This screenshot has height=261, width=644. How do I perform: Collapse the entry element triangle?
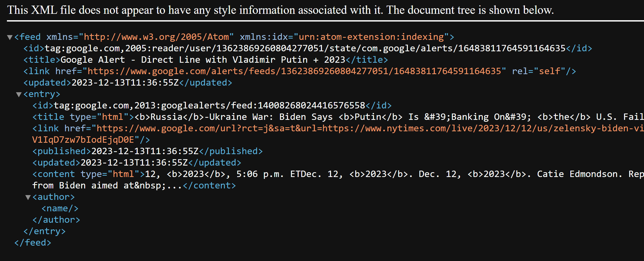19,94
